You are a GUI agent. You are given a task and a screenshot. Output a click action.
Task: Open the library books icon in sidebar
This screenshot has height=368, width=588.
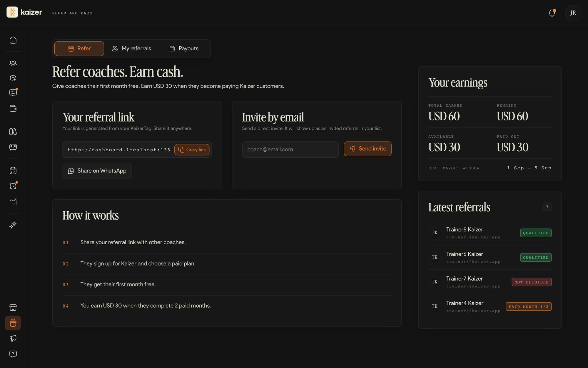pos(13,132)
